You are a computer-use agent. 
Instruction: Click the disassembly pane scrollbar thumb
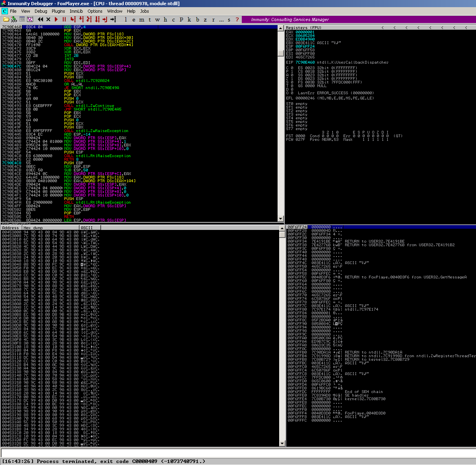click(281, 53)
